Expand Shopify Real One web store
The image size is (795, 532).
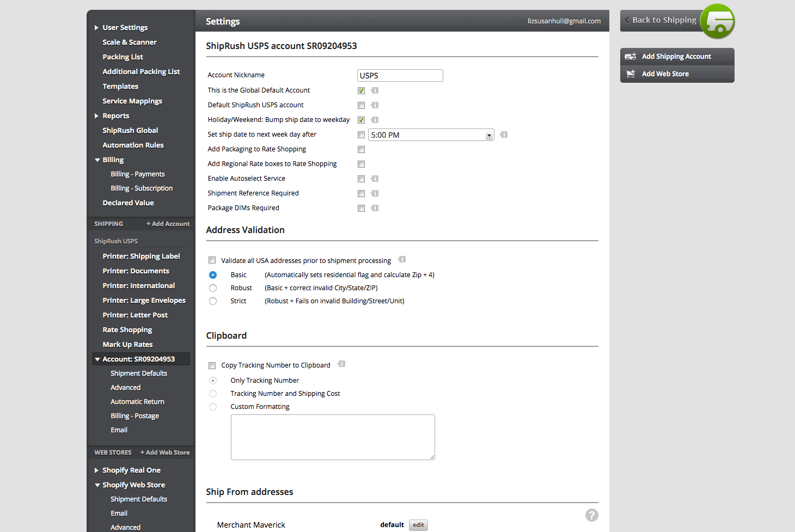coord(96,470)
